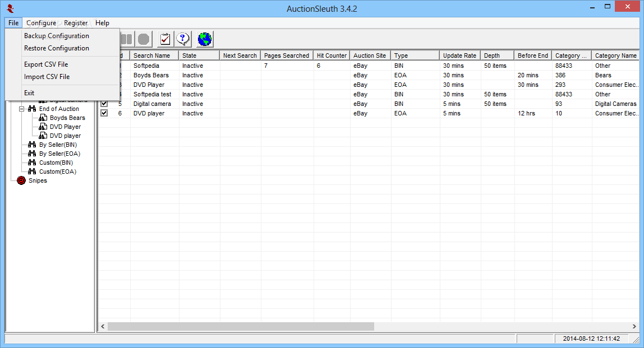Sort by Pages Searched column header
Viewport: 644px width, 348px height.
tap(287, 55)
